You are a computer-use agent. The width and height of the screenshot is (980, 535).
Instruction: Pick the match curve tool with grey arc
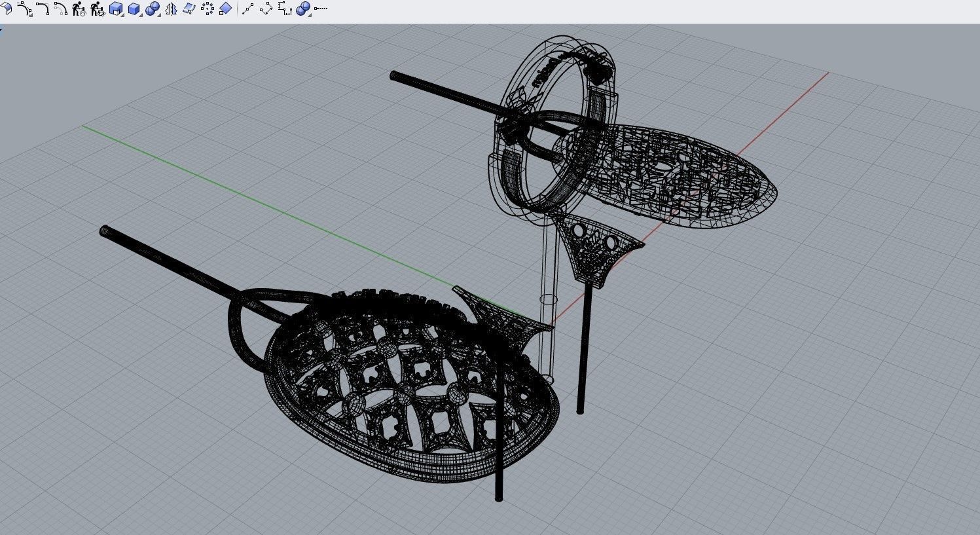coord(61,9)
